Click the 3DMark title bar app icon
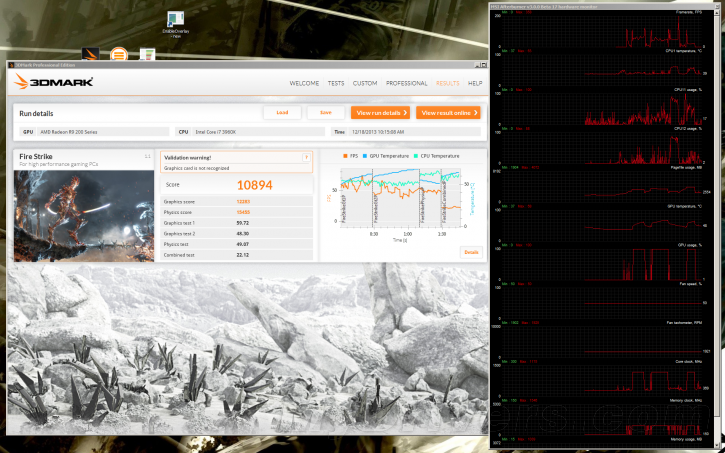725x453 pixels. click(x=12, y=65)
